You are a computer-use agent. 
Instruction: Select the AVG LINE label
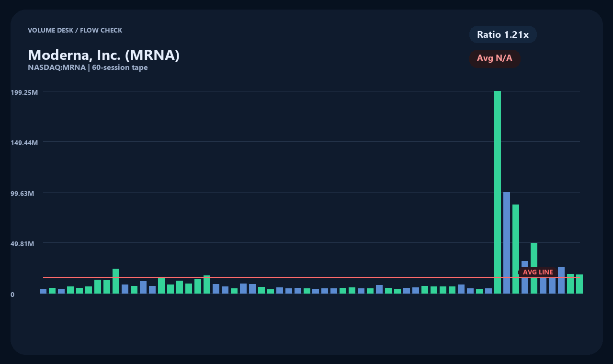click(x=538, y=272)
